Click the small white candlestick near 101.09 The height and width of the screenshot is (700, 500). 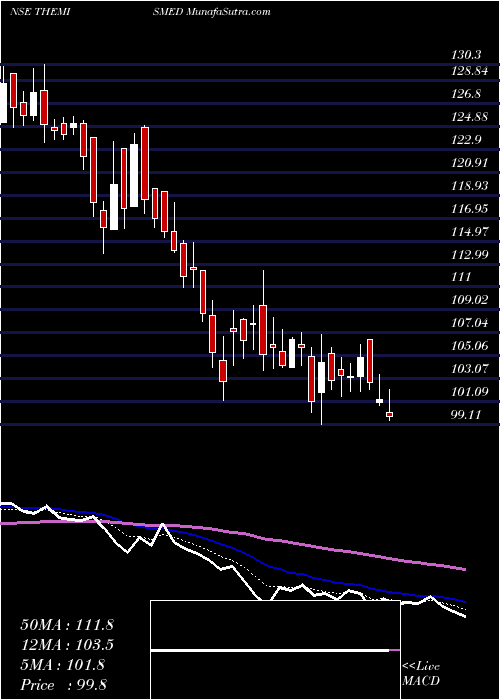tap(379, 401)
